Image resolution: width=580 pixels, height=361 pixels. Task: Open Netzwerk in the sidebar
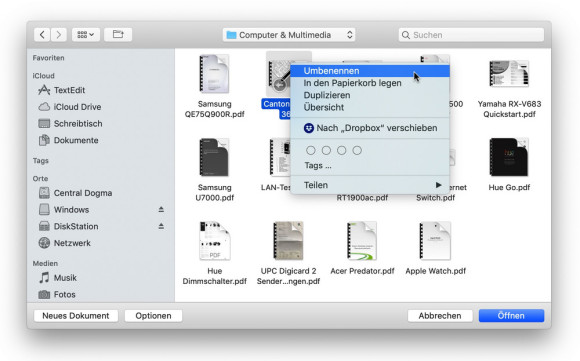tap(65, 243)
